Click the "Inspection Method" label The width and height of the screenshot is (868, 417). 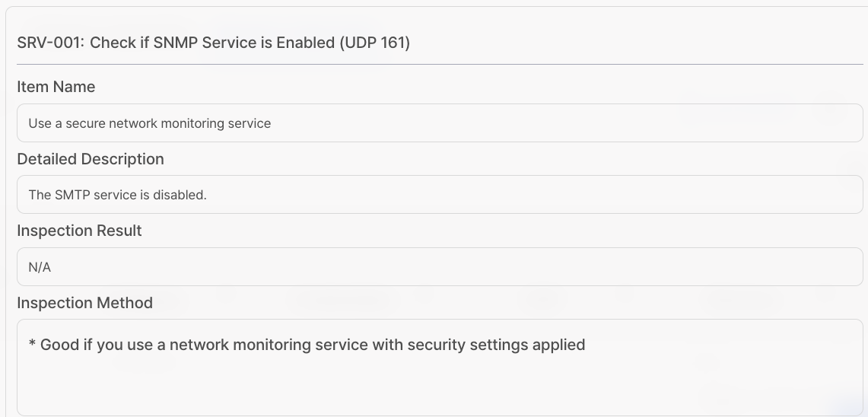[x=84, y=303]
